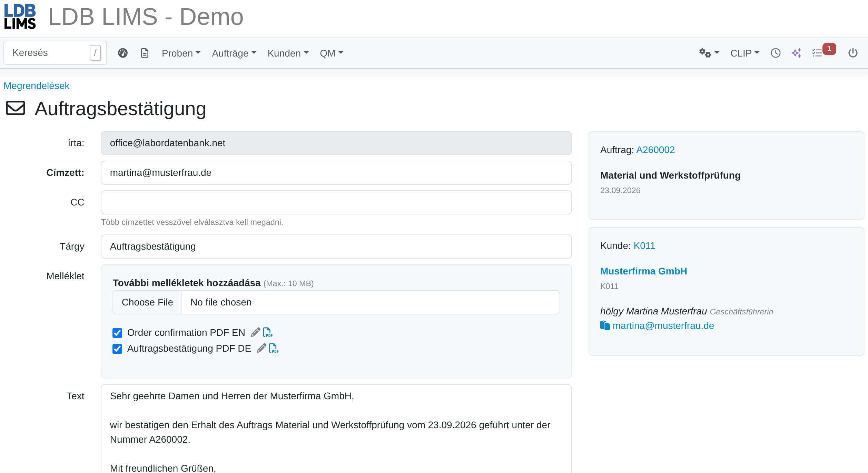Follow the Megrendelések breadcrumb link
Image resolution: width=868 pixels, height=473 pixels.
(x=37, y=85)
